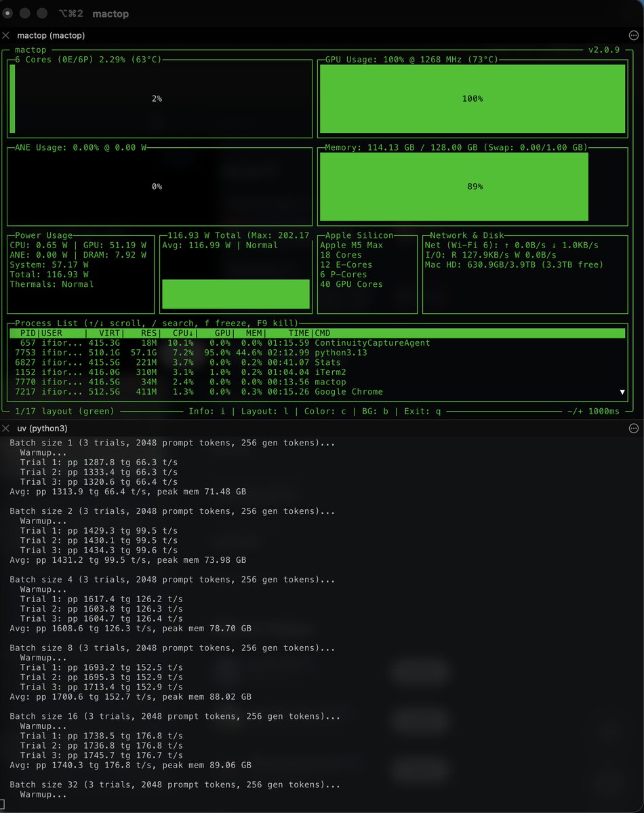The height and width of the screenshot is (813, 644).
Task: Select the mactop process row
Action: (x=317, y=382)
